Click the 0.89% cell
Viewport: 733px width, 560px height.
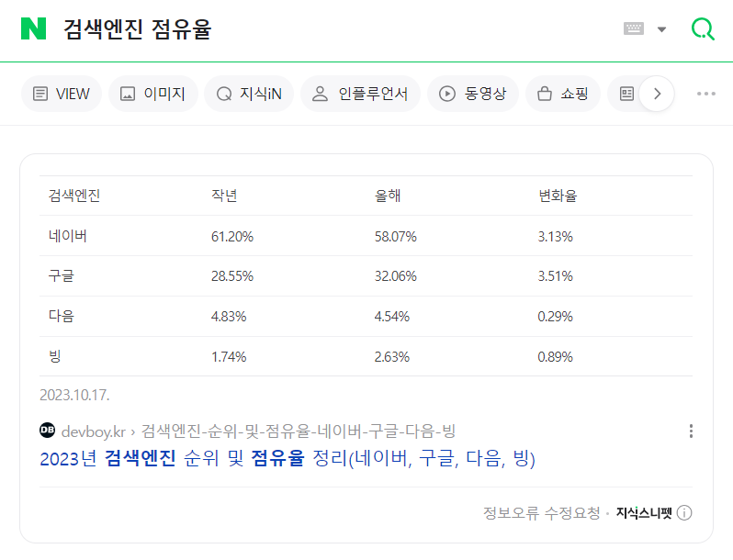(556, 357)
